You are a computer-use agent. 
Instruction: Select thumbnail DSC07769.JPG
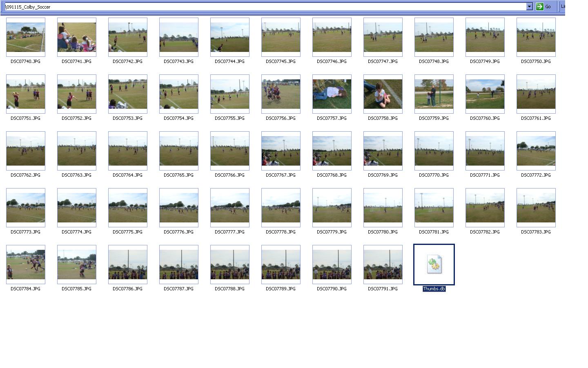point(383,151)
